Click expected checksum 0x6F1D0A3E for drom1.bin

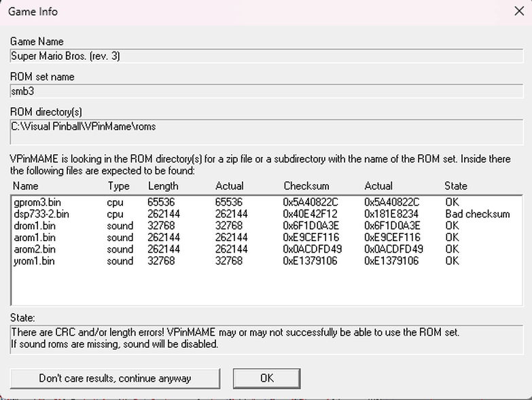(311, 225)
